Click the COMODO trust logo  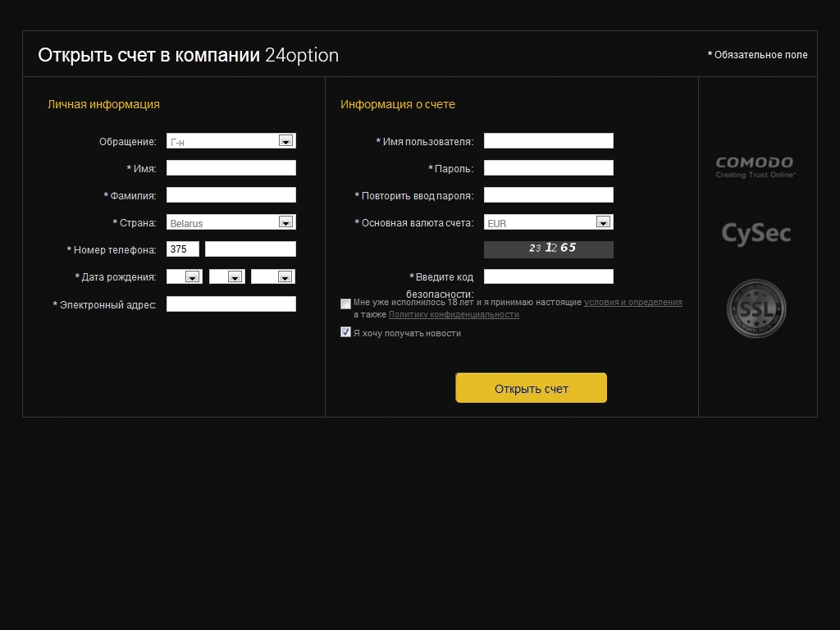755,167
